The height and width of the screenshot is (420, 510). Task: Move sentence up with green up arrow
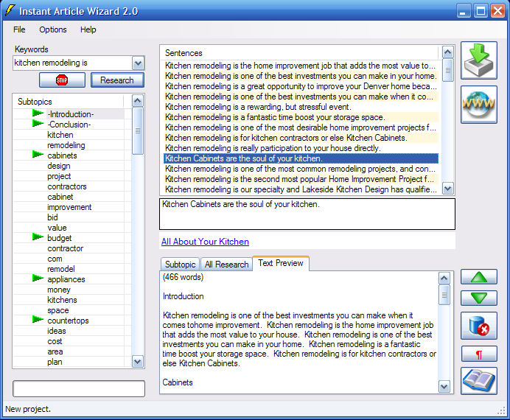point(479,277)
